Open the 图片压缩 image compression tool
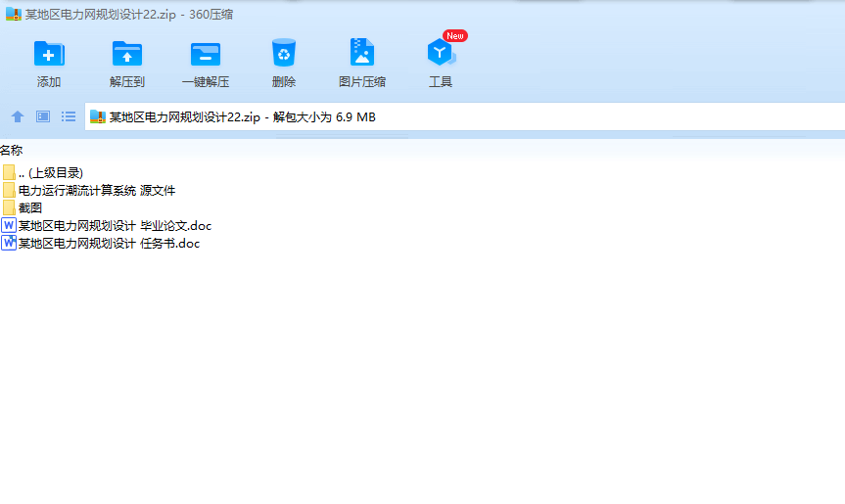The image size is (845, 504). (362, 63)
